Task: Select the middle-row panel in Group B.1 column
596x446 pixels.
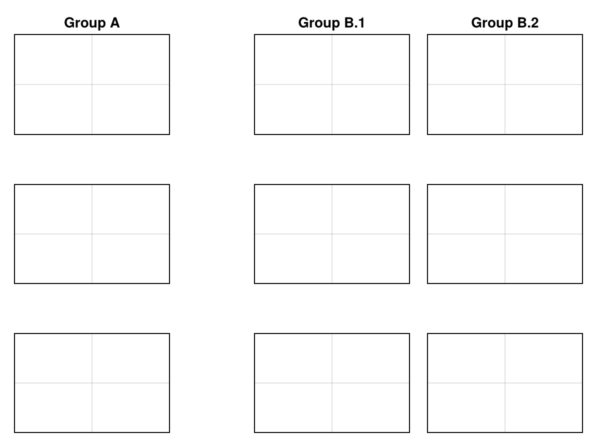Action: click(x=332, y=234)
